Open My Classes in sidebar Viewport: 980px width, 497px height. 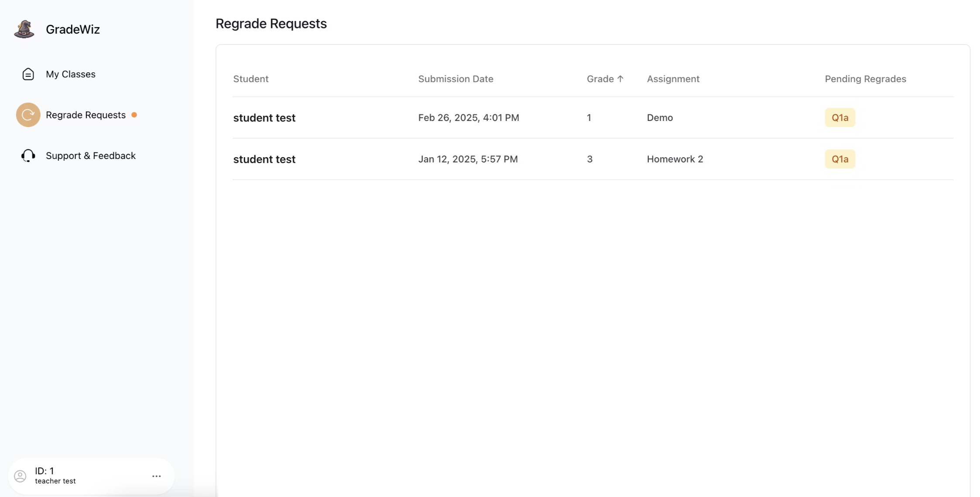click(x=70, y=74)
